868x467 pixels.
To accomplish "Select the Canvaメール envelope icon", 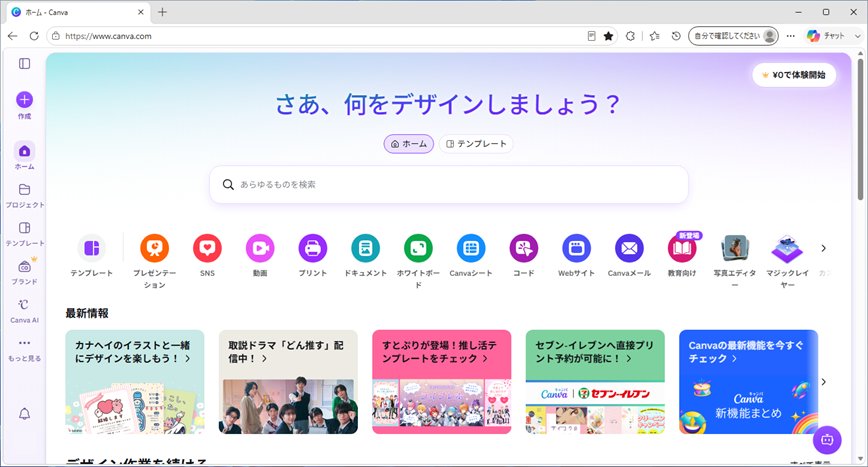I will (629, 248).
